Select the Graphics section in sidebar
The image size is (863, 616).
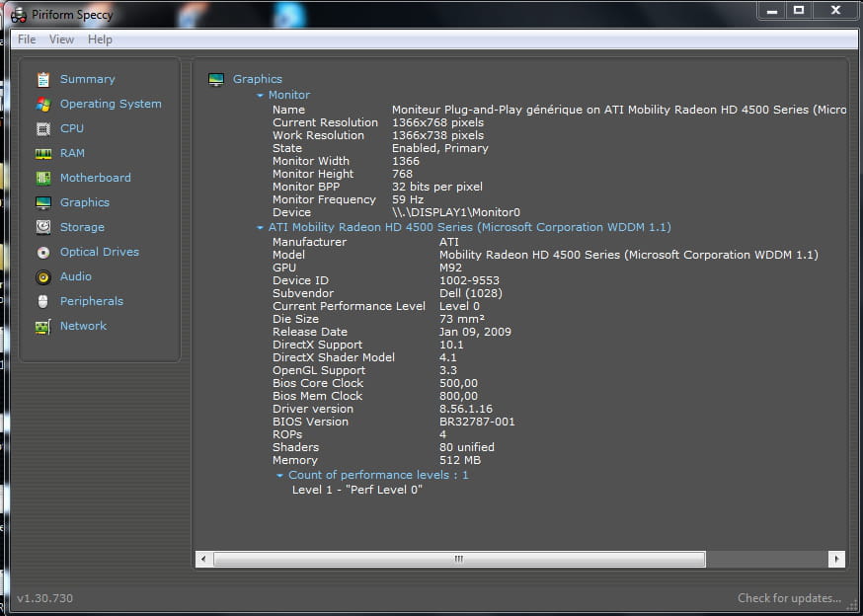85,202
